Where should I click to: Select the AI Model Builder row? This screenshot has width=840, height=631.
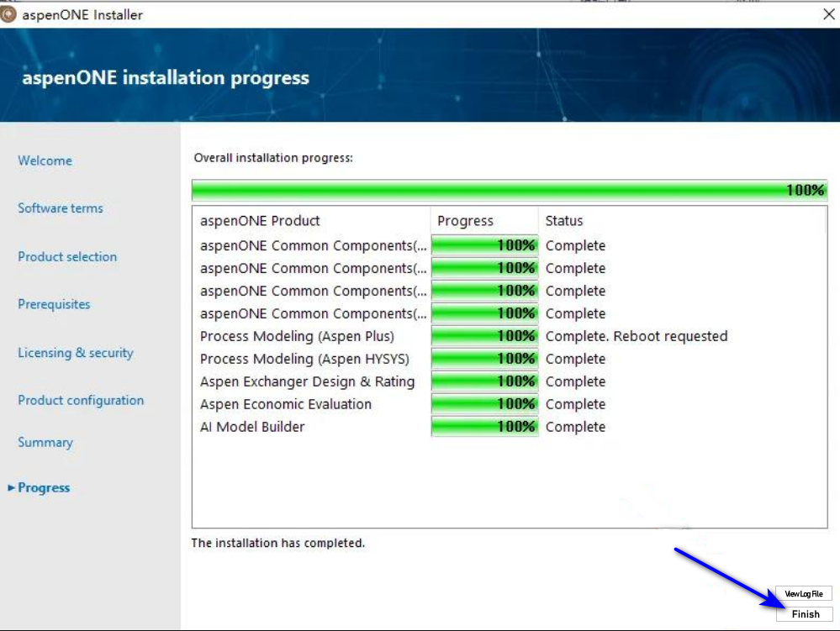point(510,427)
